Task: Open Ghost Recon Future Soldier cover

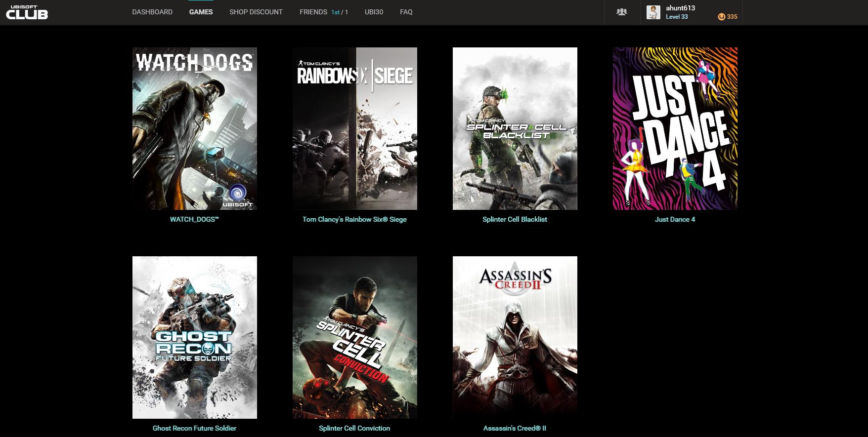Action: pos(195,337)
